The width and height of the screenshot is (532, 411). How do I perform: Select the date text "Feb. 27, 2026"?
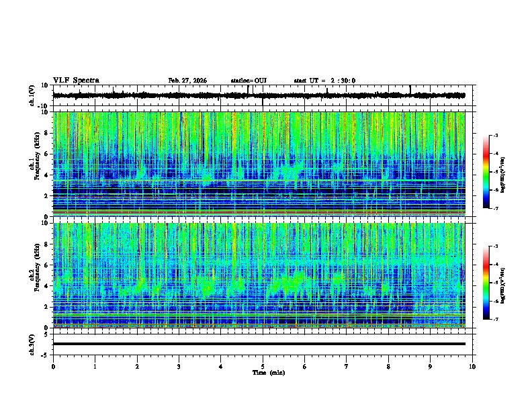pos(187,81)
